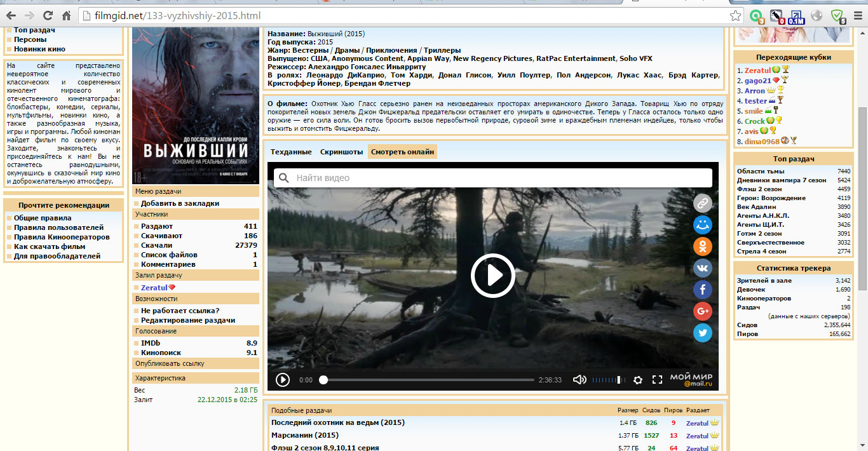
Task: Open the player settings gear
Action: (x=638, y=380)
